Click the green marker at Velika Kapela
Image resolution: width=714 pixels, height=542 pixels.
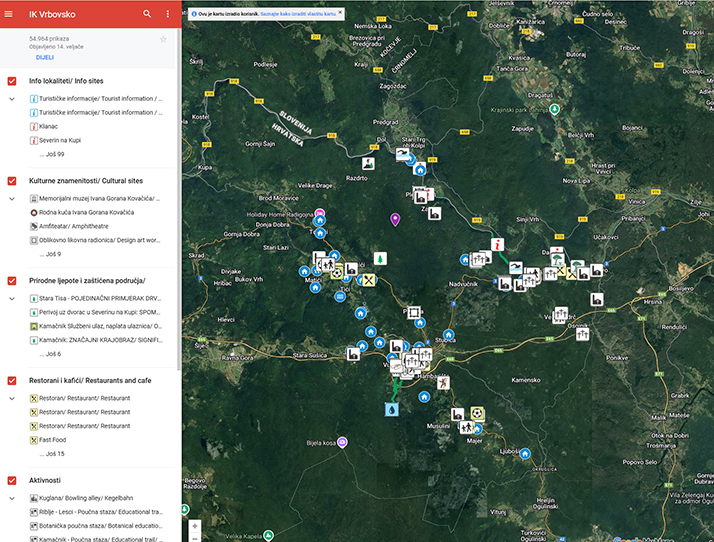[269, 535]
